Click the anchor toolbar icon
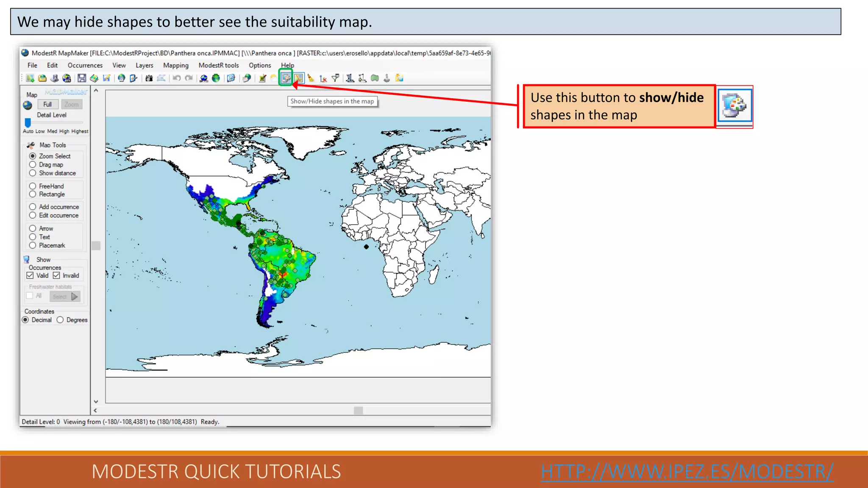 pos(387,78)
